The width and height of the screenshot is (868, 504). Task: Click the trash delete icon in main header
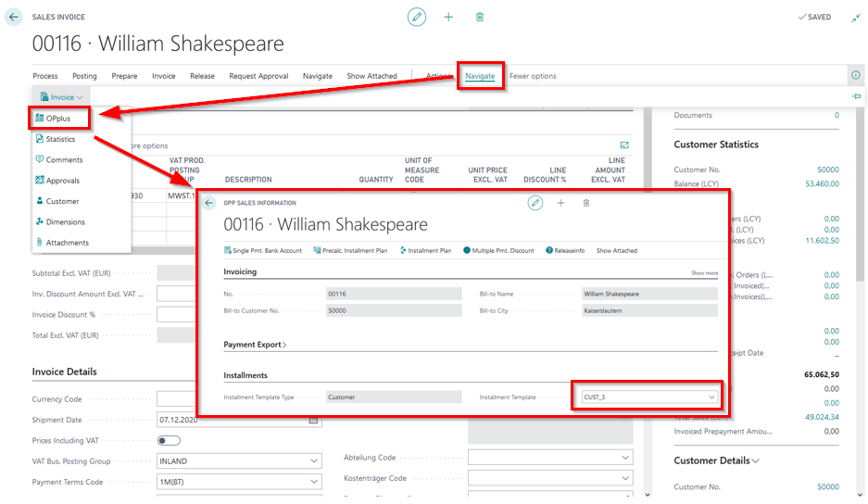point(479,17)
